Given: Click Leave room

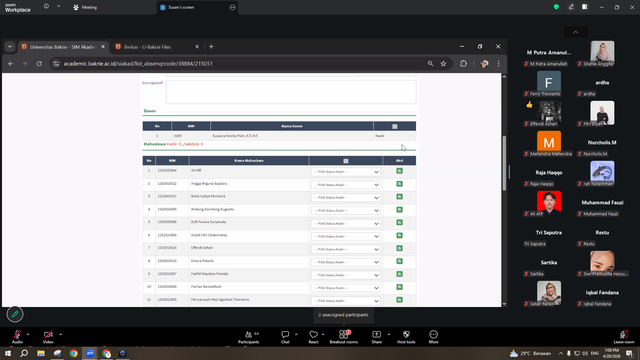Looking at the screenshot, I should 624,337.
